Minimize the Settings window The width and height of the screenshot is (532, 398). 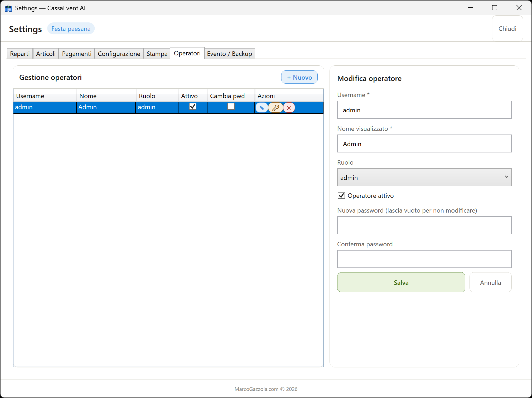coord(471,8)
